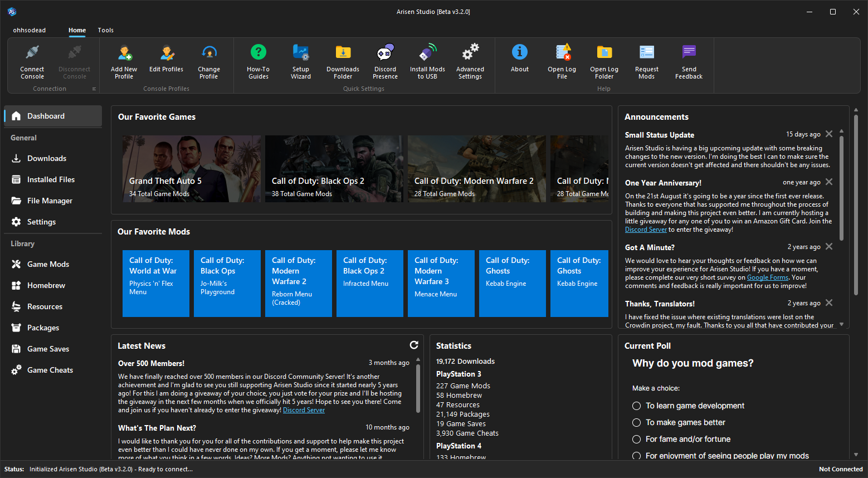Open Downloads in the sidebar
The height and width of the screenshot is (478, 868).
tap(53, 158)
